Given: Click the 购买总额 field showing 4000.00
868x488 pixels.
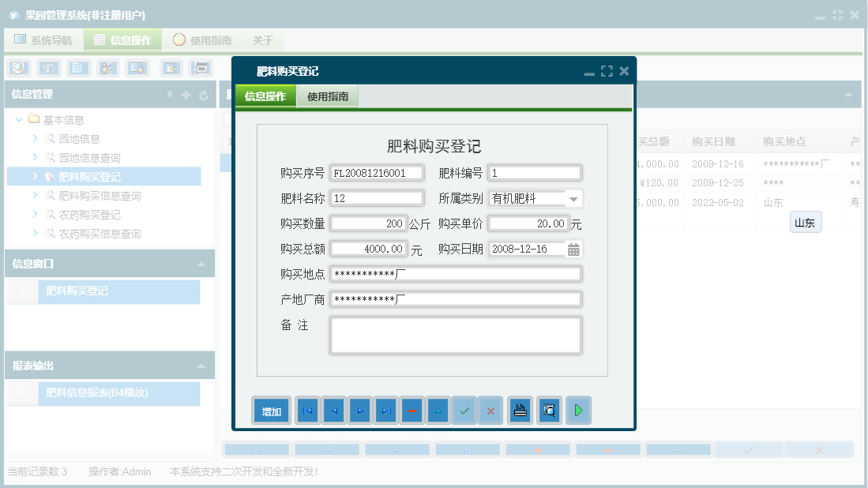Looking at the screenshot, I should click(369, 249).
